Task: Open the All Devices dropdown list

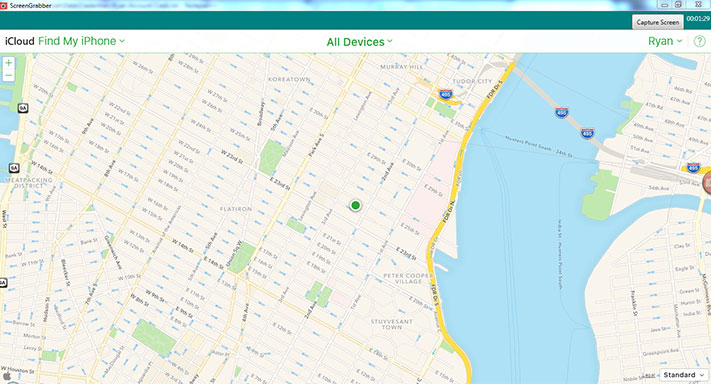Action: pos(359,42)
